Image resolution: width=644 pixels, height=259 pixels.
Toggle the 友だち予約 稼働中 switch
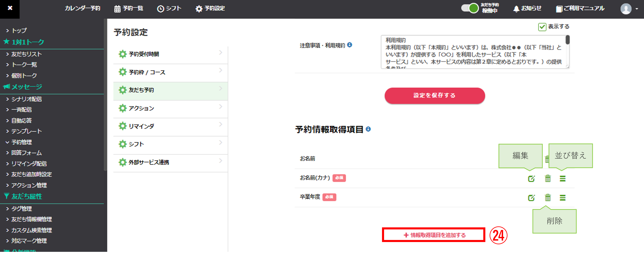pos(470,8)
